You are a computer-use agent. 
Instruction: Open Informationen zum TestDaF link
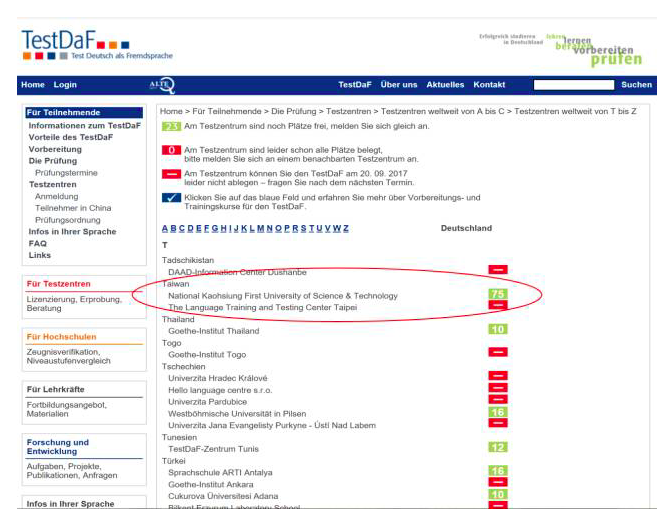click(x=85, y=125)
